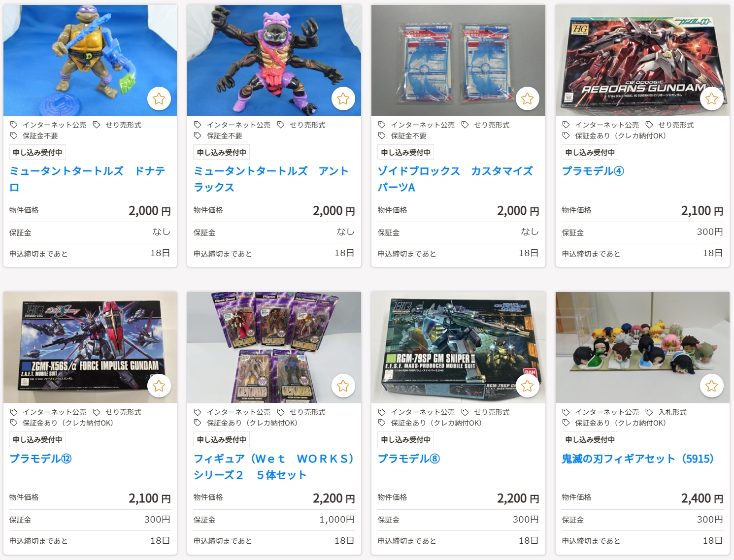The image size is (734, 560).
Task: Toggle favorite star on Zoids Blocks item
Action: pos(528,99)
